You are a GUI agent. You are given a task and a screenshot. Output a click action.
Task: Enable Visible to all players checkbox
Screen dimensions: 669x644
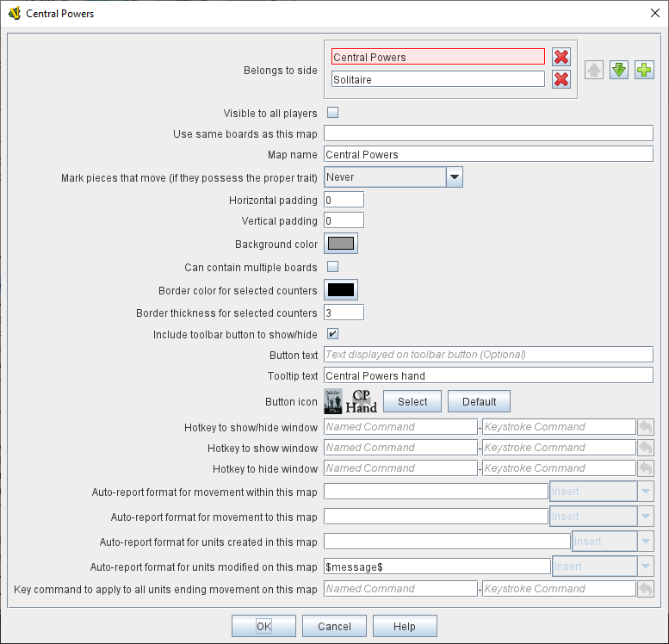coord(332,113)
